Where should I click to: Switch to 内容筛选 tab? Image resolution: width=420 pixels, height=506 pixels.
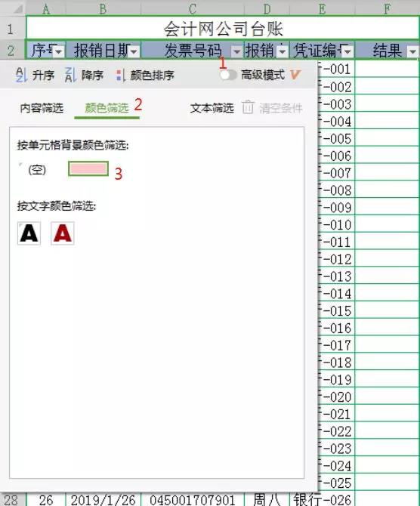point(42,108)
